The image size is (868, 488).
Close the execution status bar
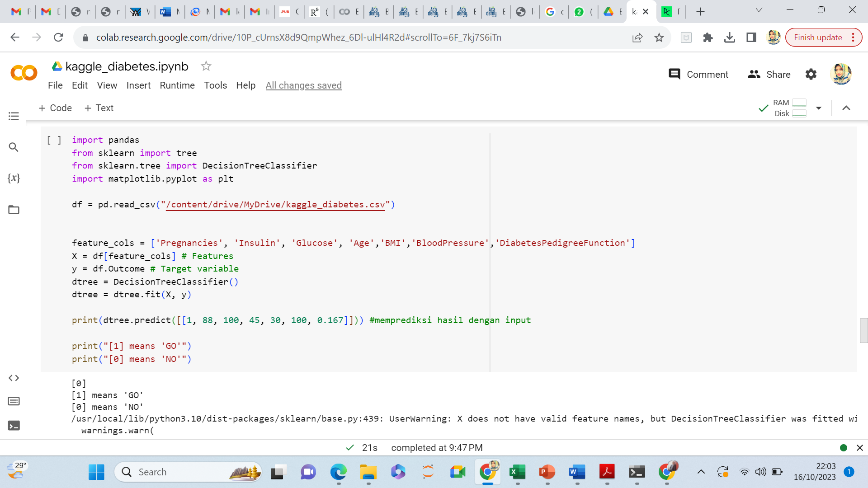[859, 448]
